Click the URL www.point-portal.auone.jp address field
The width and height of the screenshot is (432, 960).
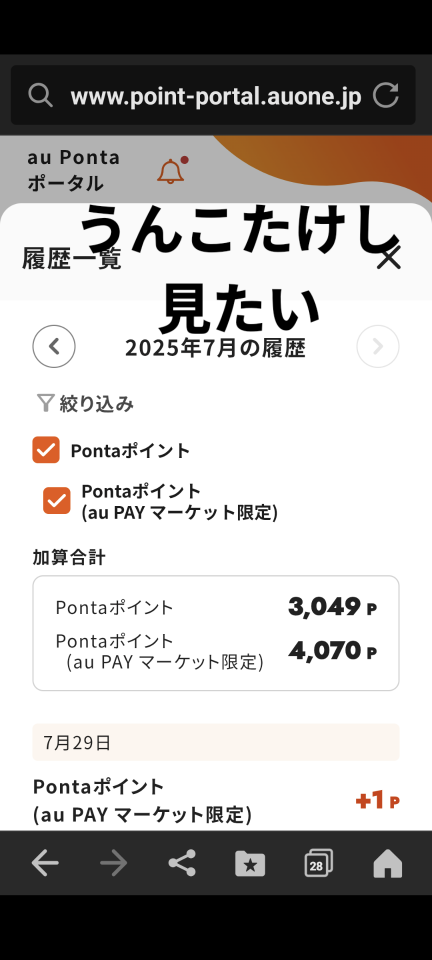(x=215, y=96)
